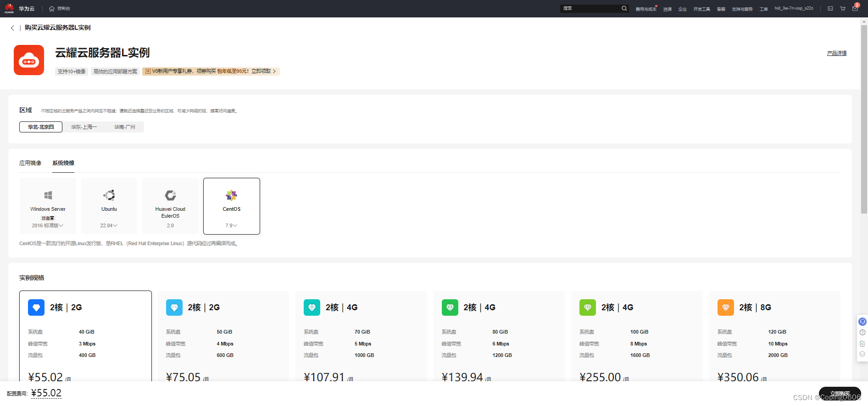Open the hid_3w-7rr-osp_s22c account menu
The image size is (868, 406).
pyautogui.click(x=794, y=8)
